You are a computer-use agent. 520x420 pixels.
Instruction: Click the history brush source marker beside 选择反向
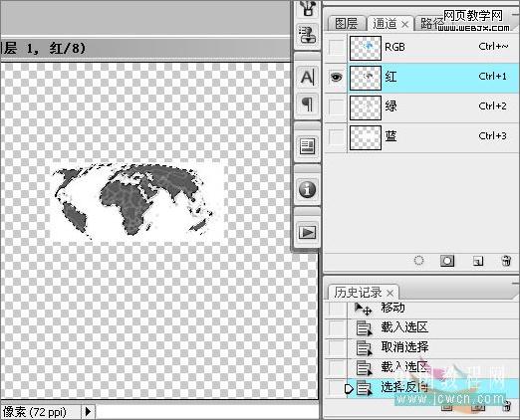349,388
